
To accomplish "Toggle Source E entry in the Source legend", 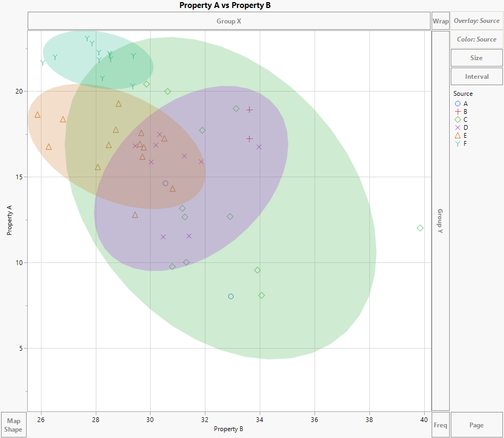I will (x=464, y=135).
